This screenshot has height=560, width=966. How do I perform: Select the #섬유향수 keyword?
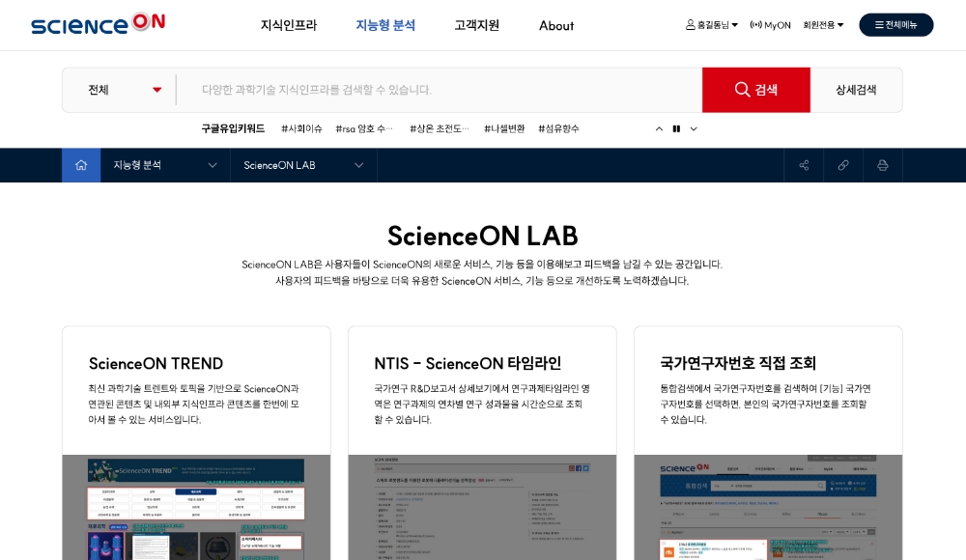[558, 128]
